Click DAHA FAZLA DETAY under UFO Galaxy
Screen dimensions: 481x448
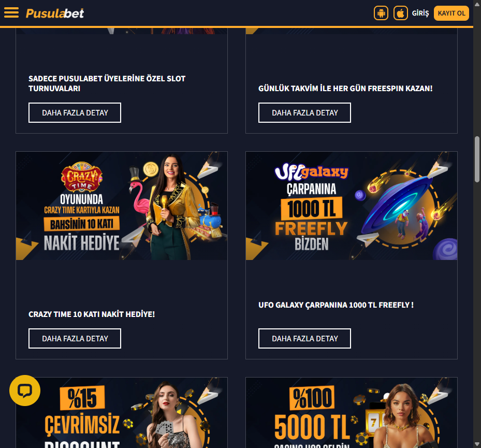pyautogui.click(x=304, y=338)
